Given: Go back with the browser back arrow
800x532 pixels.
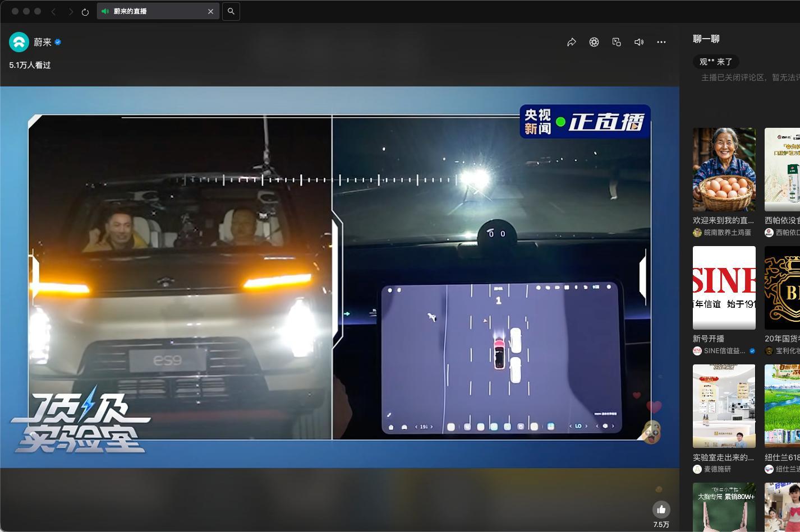Looking at the screenshot, I should (53, 11).
